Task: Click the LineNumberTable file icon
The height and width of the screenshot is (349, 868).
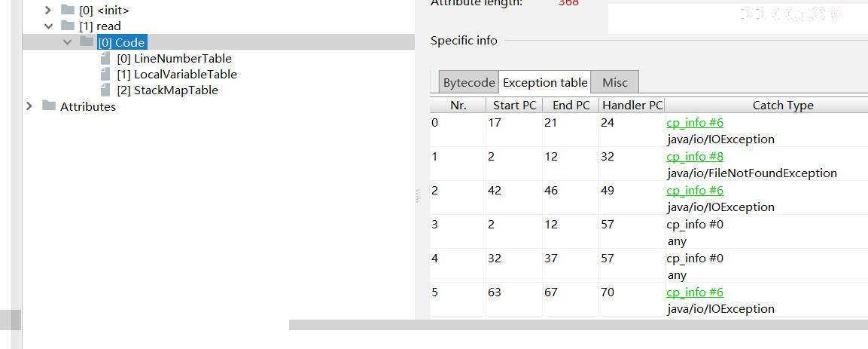Action: click(105, 58)
